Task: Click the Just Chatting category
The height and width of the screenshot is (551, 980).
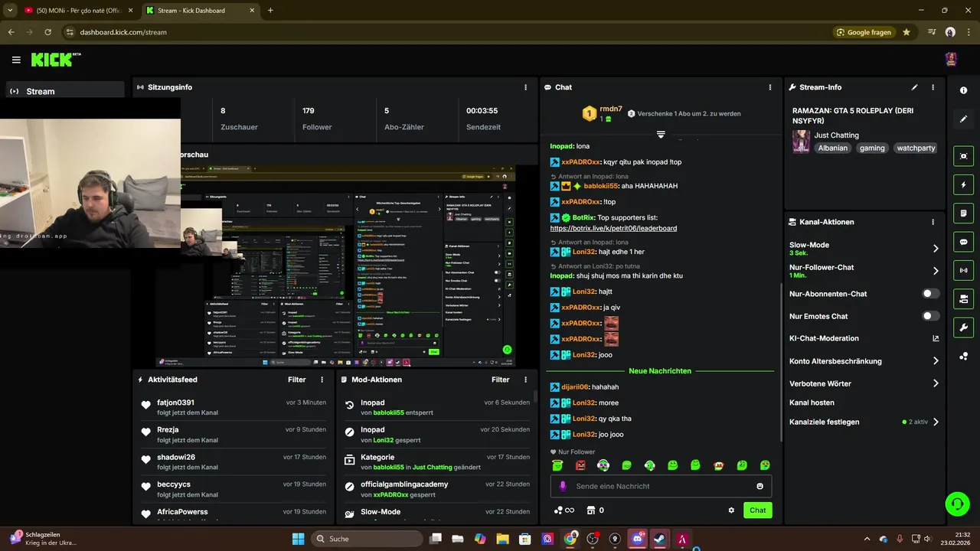Action: 836,135
